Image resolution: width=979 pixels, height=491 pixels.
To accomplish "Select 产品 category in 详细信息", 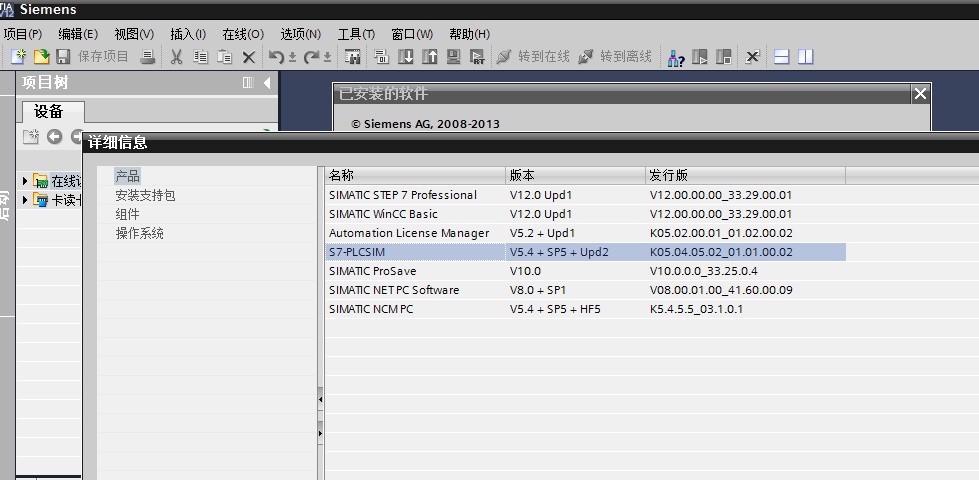I will point(127,176).
